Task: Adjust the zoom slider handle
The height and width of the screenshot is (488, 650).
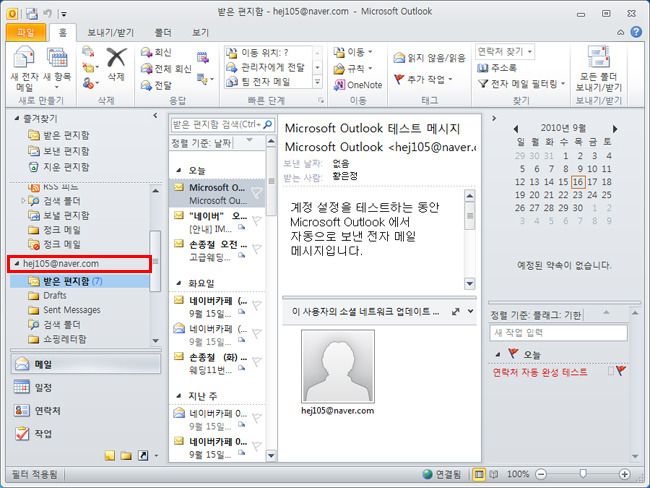Action: pyautogui.click(x=583, y=473)
